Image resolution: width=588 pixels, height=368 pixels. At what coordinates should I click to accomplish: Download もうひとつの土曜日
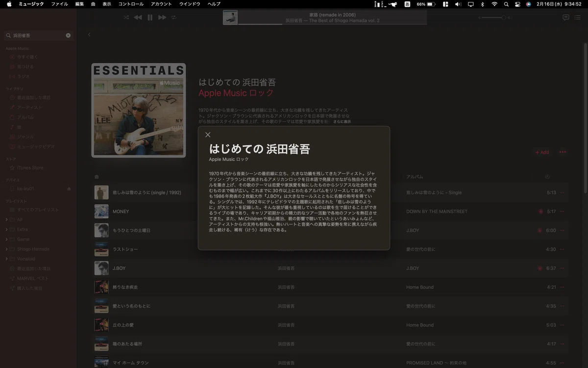click(x=539, y=231)
